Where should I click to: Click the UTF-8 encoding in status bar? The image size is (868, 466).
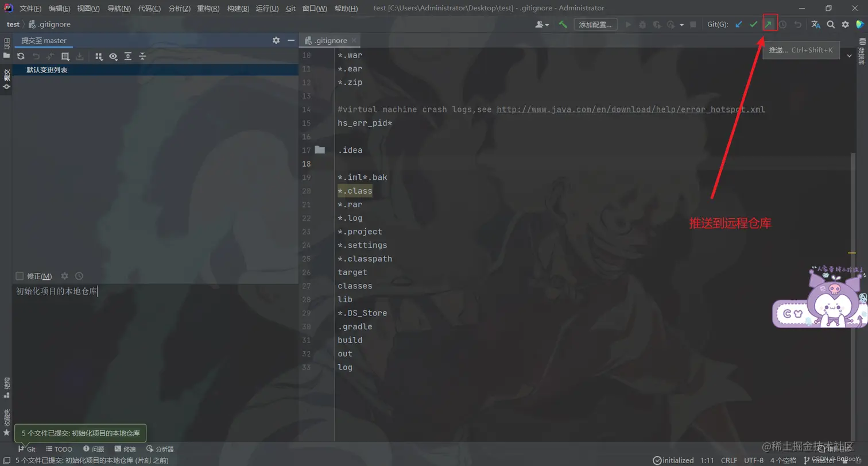(x=754, y=460)
